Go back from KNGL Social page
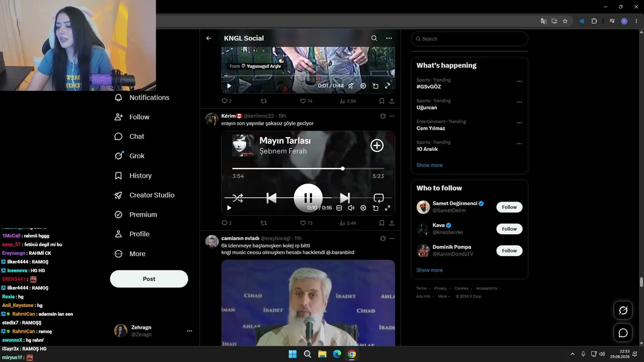The width and height of the screenshot is (644, 362). (209, 38)
